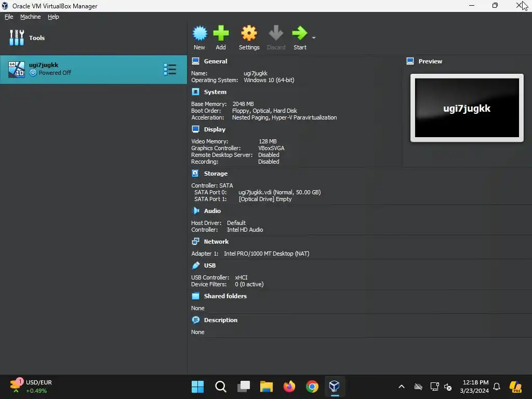
Task: Open taskbar Search magnifier icon
Action: (x=220, y=387)
